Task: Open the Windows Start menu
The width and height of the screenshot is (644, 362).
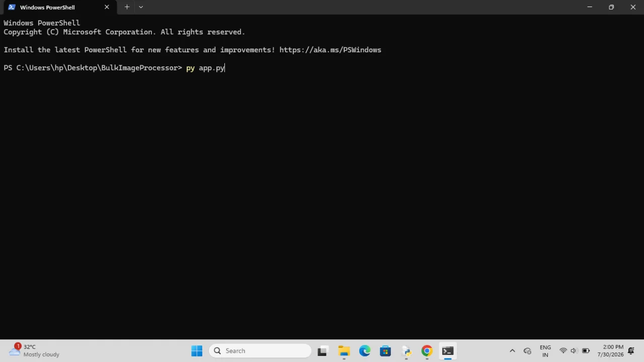Action: 197,351
